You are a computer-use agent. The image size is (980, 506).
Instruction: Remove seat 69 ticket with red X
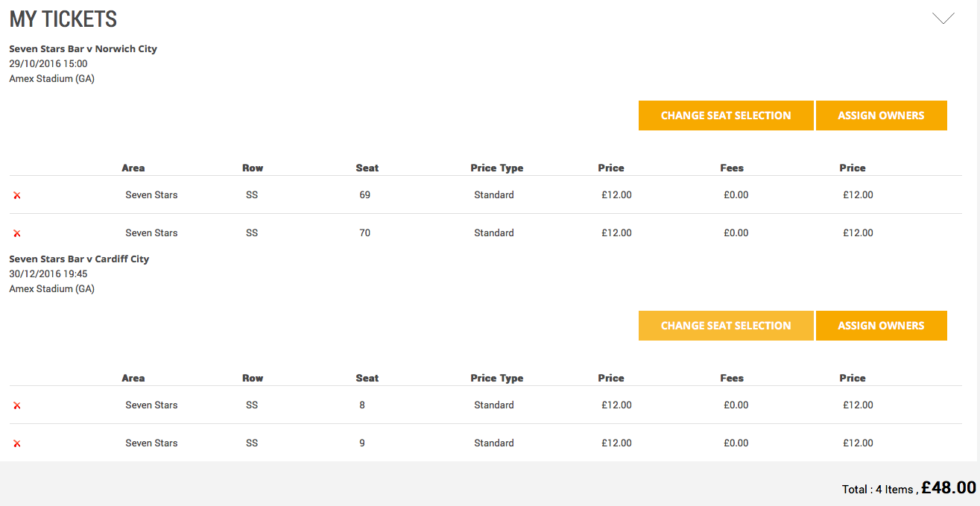point(17,195)
